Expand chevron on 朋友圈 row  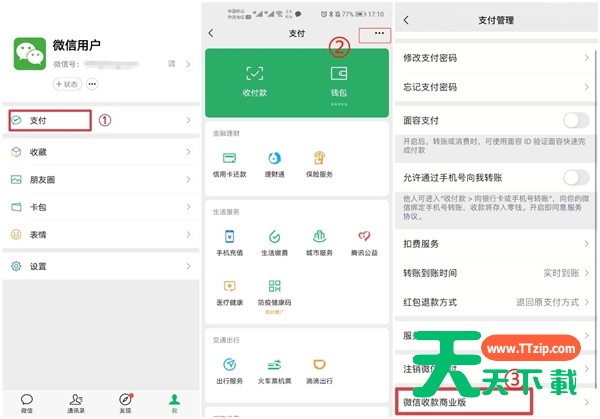188,179
